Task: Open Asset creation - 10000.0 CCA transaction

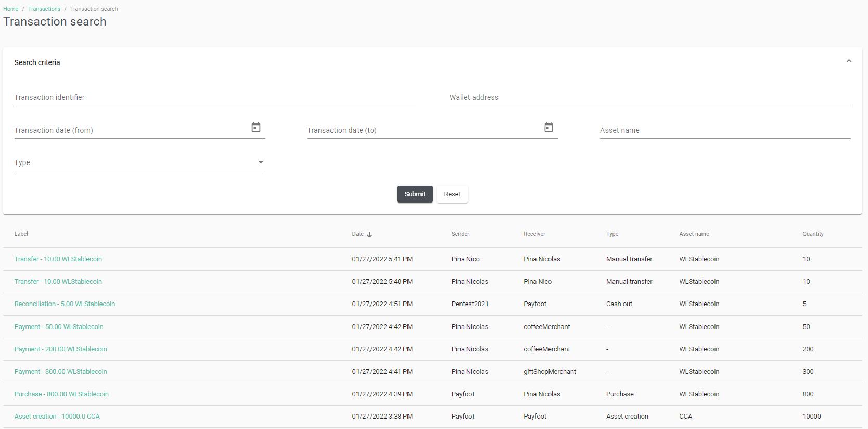Action: (57, 417)
